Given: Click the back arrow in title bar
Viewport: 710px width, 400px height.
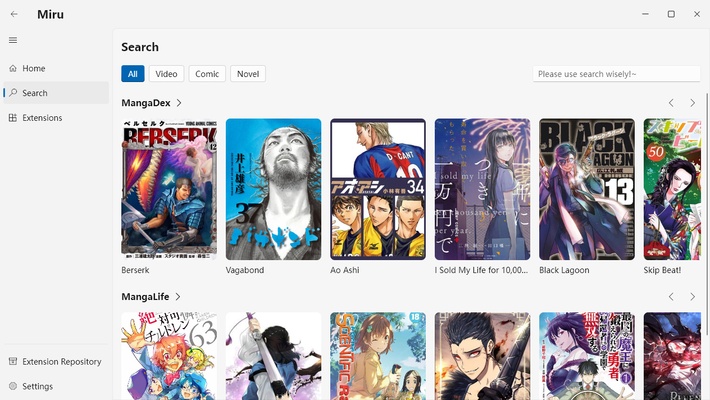Looking at the screenshot, I should pyautogui.click(x=14, y=14).
